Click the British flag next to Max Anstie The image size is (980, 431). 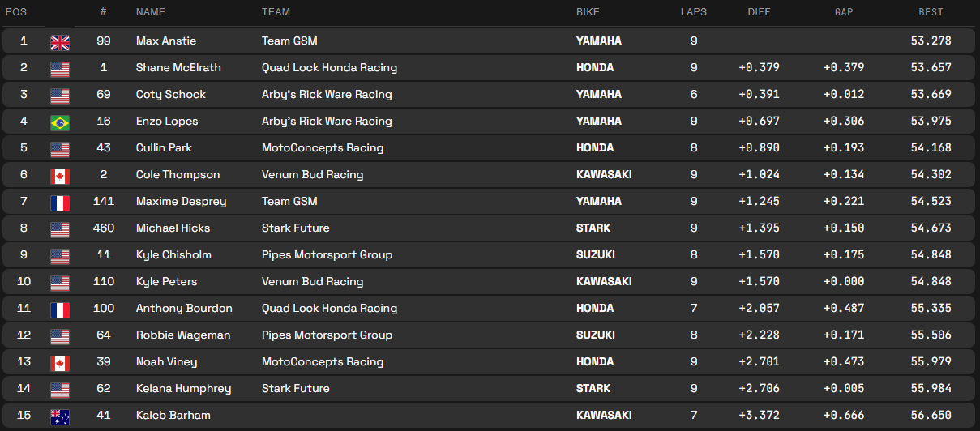[60, 41]
